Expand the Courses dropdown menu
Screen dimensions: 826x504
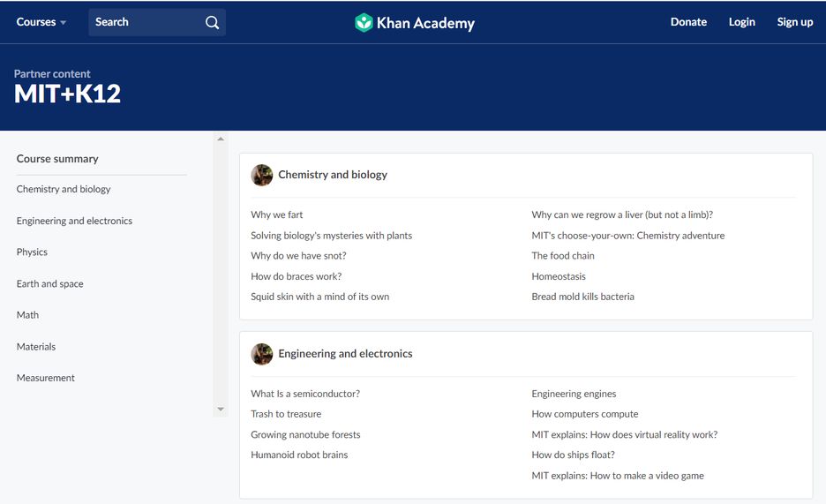(x=41, y=22)
